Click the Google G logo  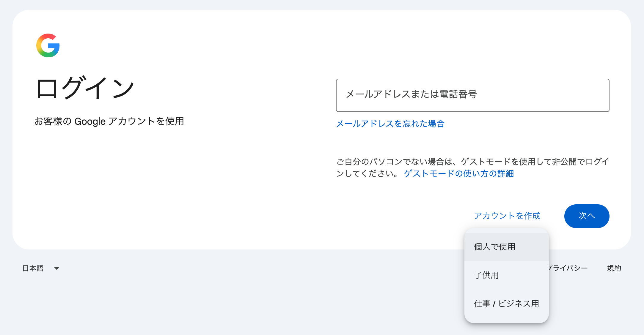point(48,45)
